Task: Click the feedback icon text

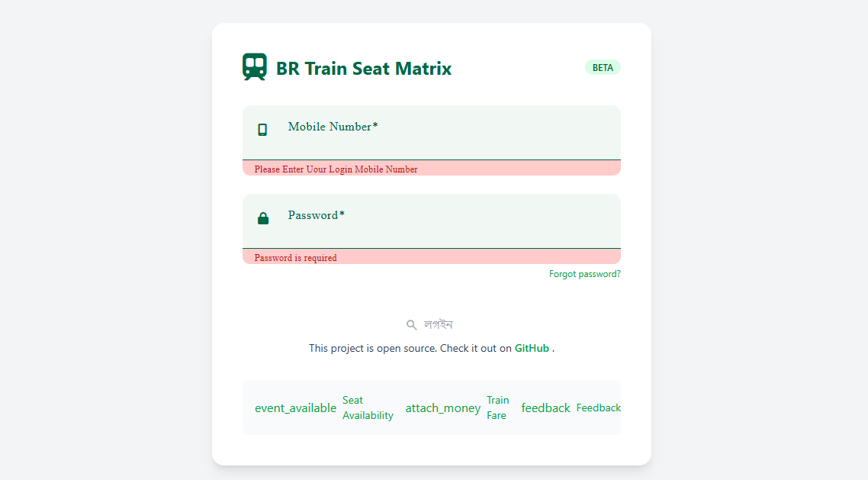Action: click(x=546, y=408)
